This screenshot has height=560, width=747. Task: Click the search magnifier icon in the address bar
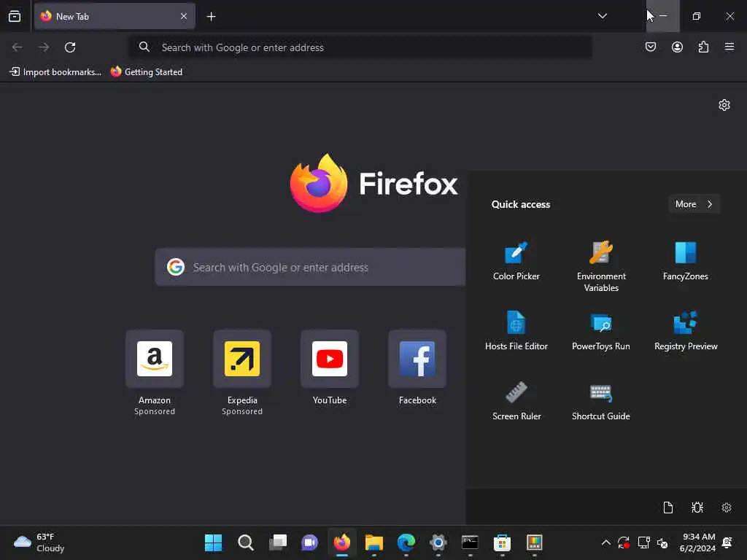[x=144, y=47]
